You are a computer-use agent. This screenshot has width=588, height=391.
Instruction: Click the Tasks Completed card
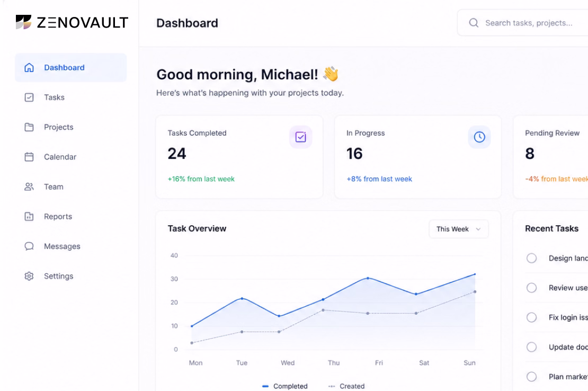[x=239, y=157]
